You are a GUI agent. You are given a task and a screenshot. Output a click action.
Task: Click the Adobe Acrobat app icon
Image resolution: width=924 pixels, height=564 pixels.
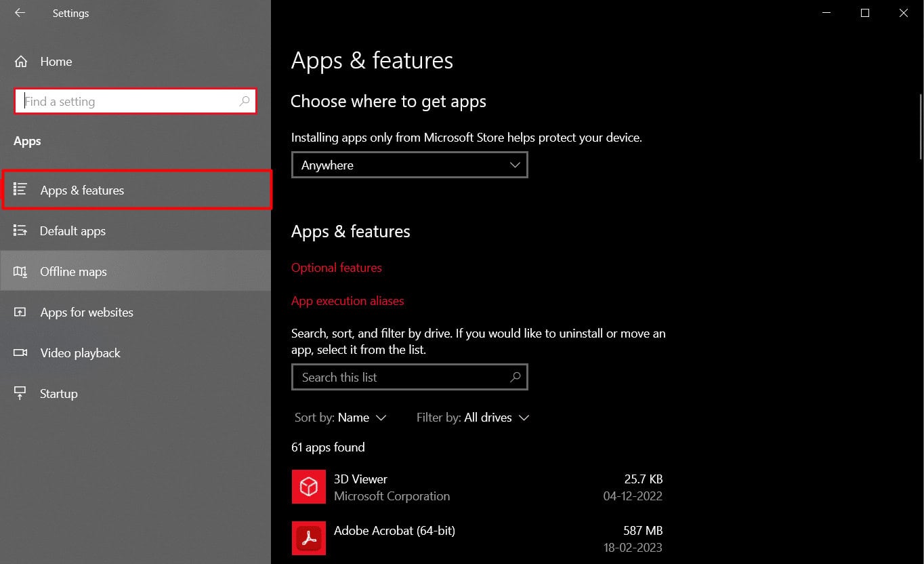click(x=309, y=538)
